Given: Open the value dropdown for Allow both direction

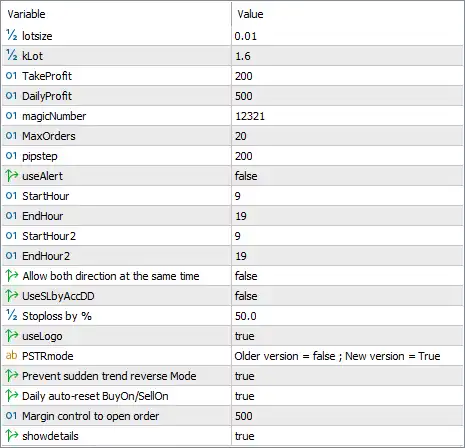Looking at the screenshot, I should pyautogui.click(x=347, y=276).
